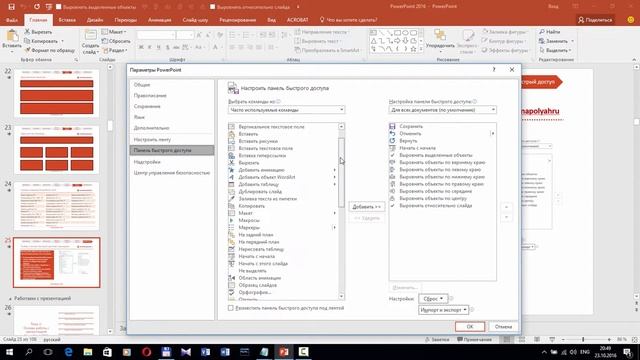This screenshot has height=360, width=640.
Task: Click the Найти search command in ribbon
Action: (x=549, y=32)
